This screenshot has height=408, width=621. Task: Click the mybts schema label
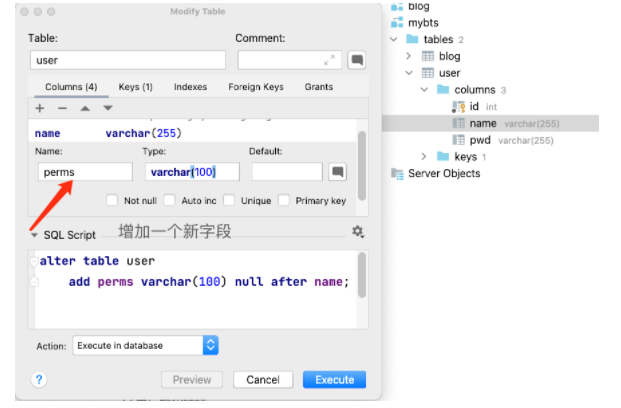point(423,23)
